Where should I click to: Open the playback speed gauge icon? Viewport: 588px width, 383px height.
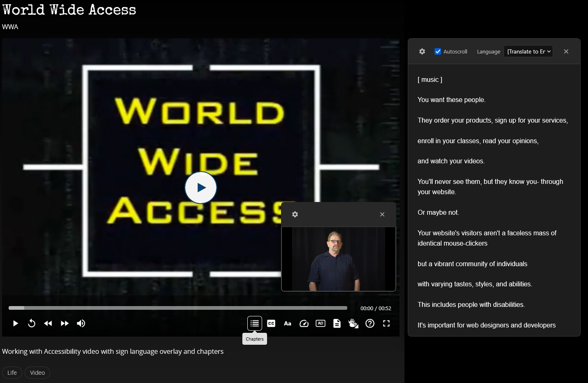pyautogui.click(x=304, y=323)
